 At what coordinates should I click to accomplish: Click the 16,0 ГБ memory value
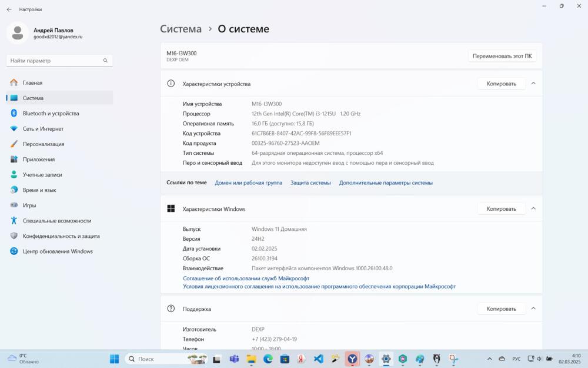[x=283, y=124]
